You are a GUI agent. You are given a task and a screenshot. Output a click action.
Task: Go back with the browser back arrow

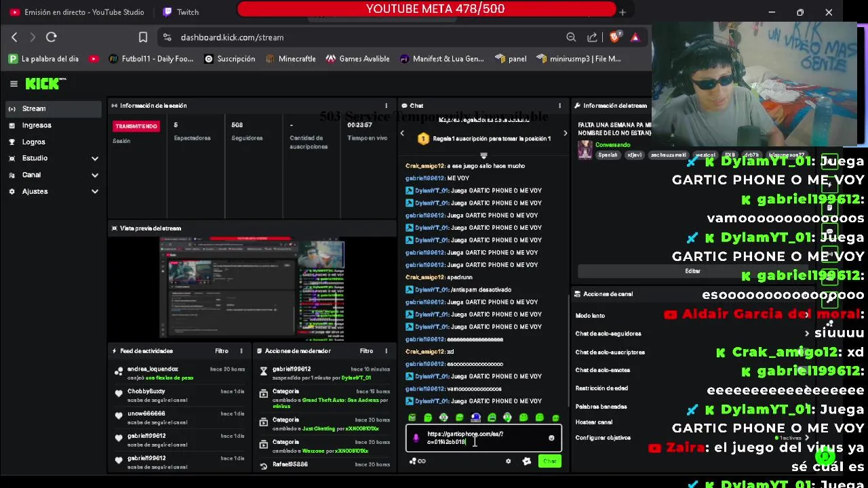tap(14, 37)
